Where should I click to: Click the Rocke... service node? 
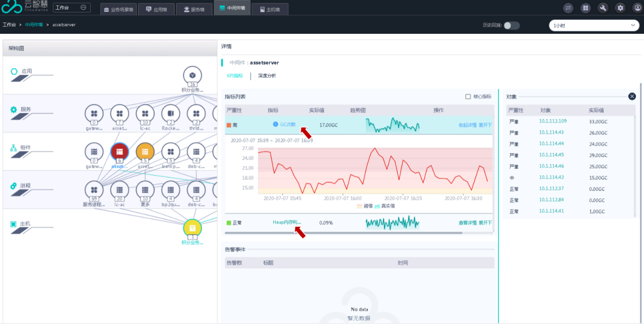click(x=171, y=114)
